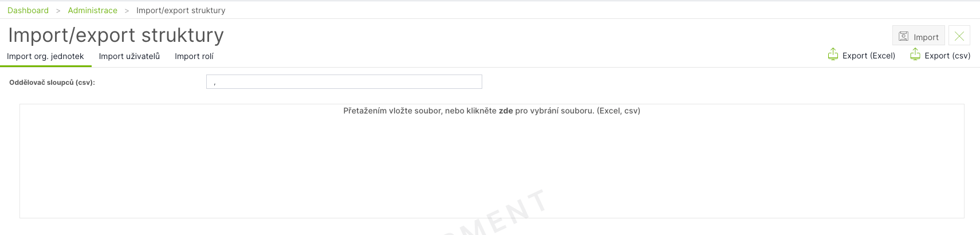Click the Import/export struktury breadcrumb text
The image size is (980, 235).
pyautogui.click(x=181, y=10)
